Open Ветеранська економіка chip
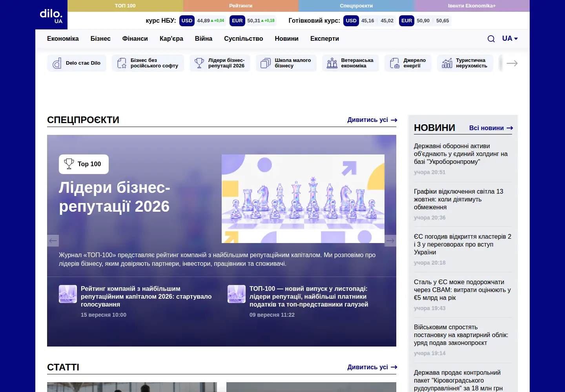The width and height of the screenshot is (565, 392). click(351, 63)
